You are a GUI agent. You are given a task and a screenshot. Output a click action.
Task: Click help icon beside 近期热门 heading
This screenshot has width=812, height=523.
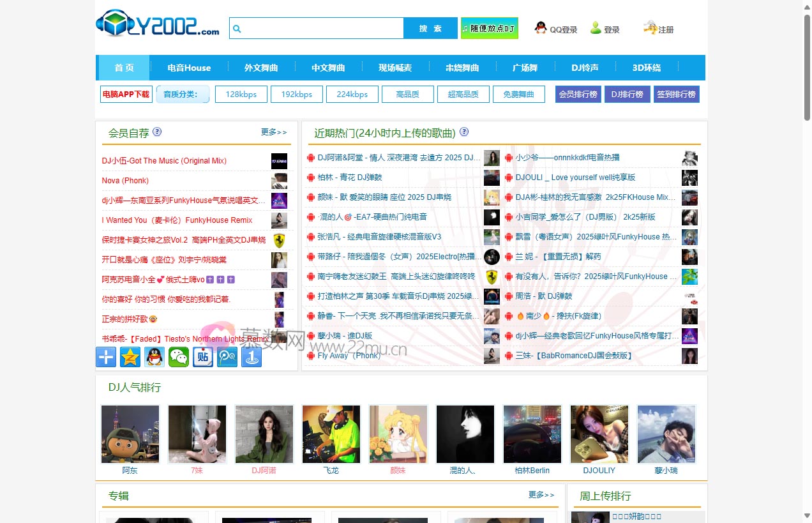pos(464,132)
